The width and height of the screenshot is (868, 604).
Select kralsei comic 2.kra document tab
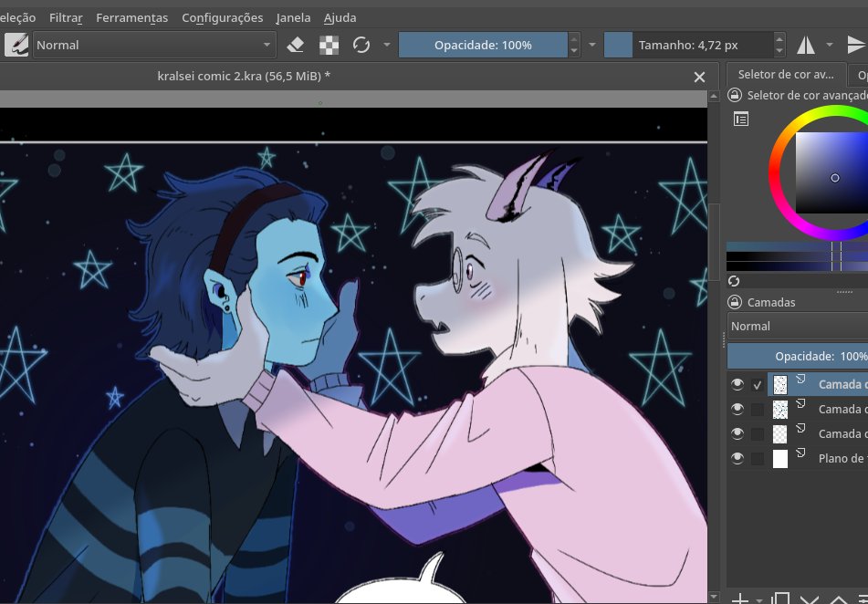point(244,77)
